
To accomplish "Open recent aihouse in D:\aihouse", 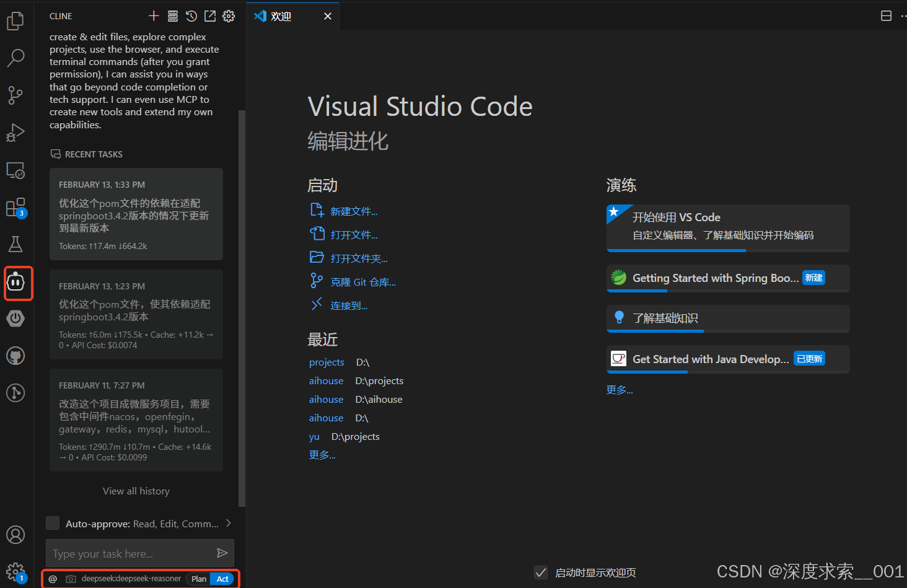I will tap(326, 399).
